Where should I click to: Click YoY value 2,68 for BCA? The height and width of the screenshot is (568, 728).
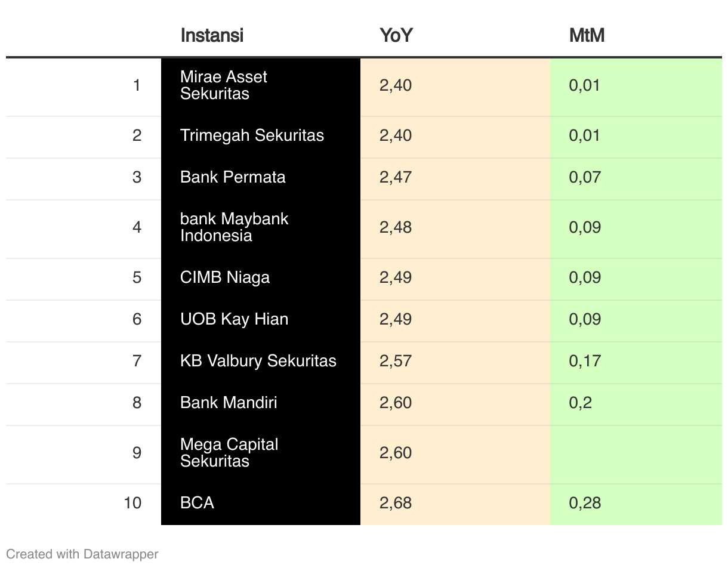(x=396, y=503)
